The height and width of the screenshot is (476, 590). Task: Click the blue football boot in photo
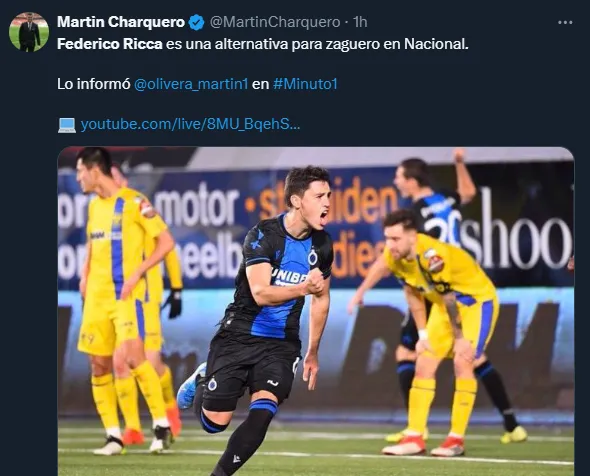point(191,386)
